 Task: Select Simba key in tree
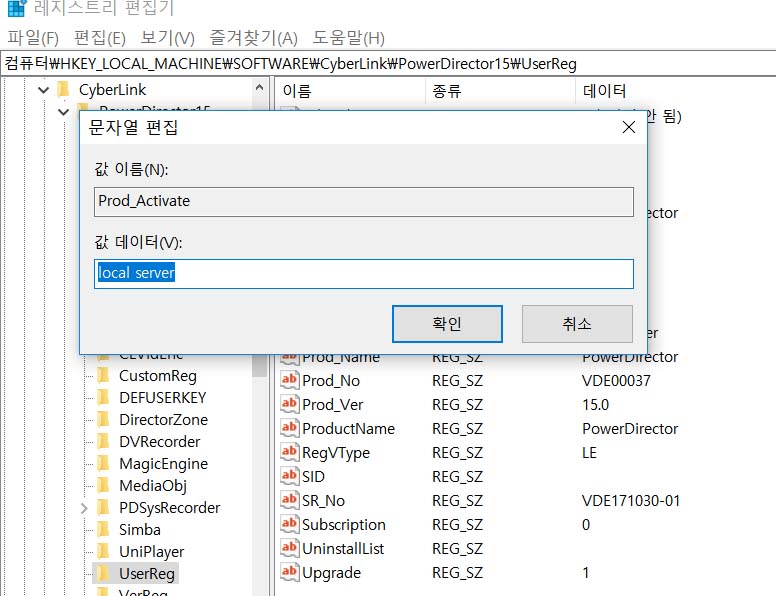140,530
